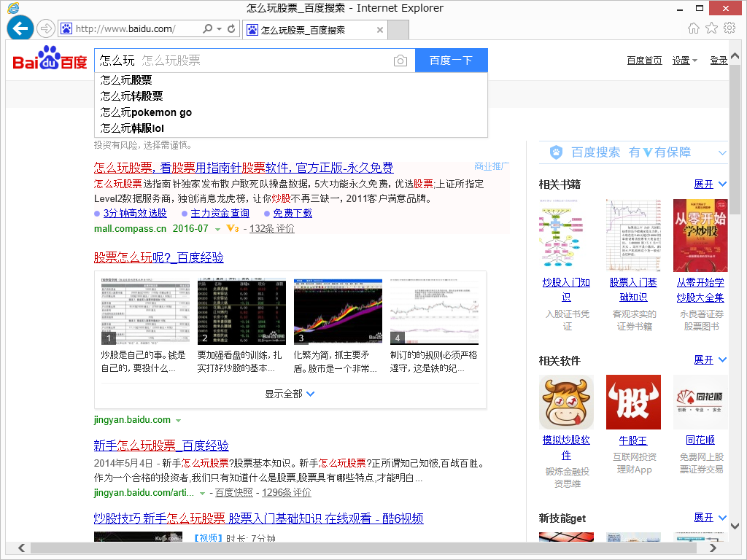Click the Baidu logo
This screenshot has height=560, width=747.
[50, 58]
